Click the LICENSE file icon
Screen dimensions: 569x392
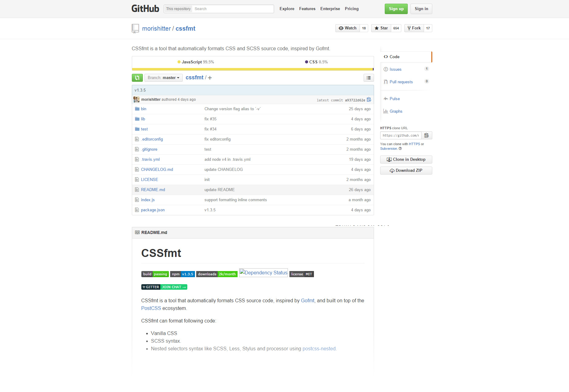(x=137, y=179)
